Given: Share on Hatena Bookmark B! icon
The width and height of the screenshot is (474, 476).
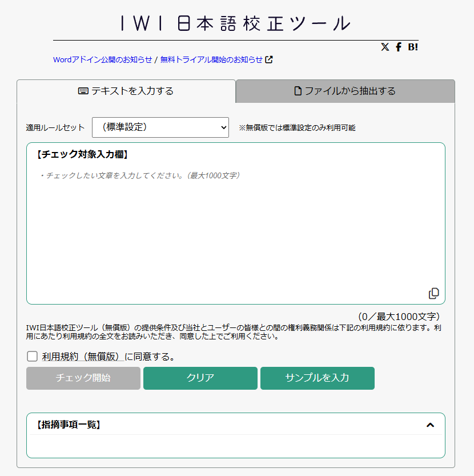Looking at the screenshot, I should click(413, 47).
